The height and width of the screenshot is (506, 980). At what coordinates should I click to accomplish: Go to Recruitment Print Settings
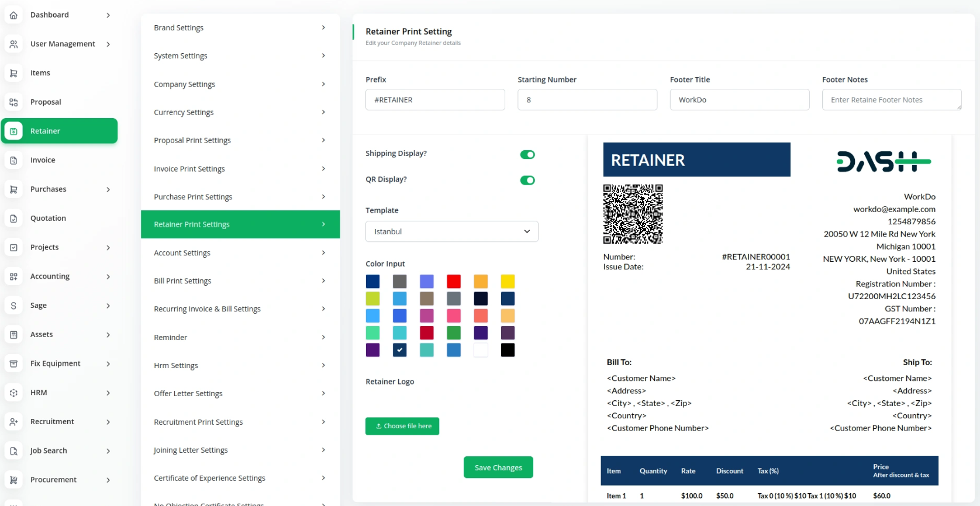click(x=240, y=422)
